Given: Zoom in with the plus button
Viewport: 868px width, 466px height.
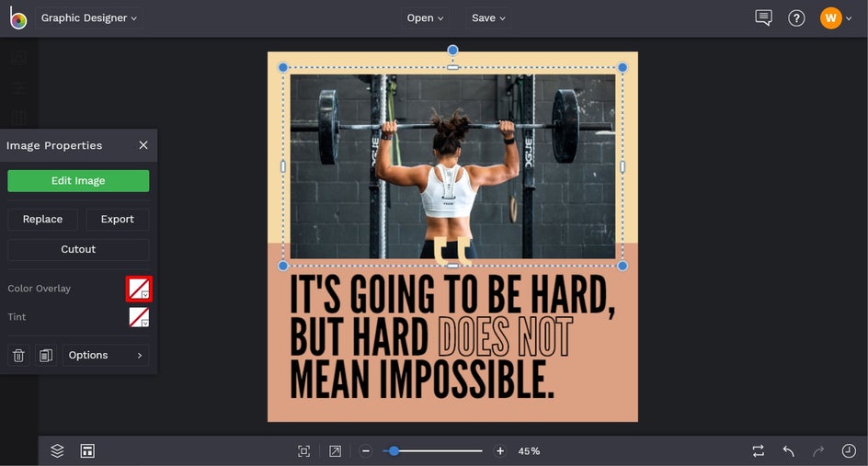Looking at the screenshot, I should pos(500,451).
